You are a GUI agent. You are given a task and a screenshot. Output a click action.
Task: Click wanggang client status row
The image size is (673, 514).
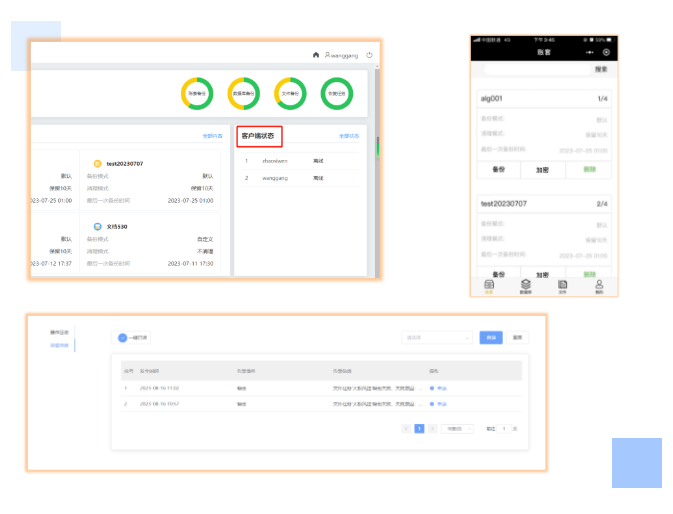pyautogui.click(x=300, y=178)
